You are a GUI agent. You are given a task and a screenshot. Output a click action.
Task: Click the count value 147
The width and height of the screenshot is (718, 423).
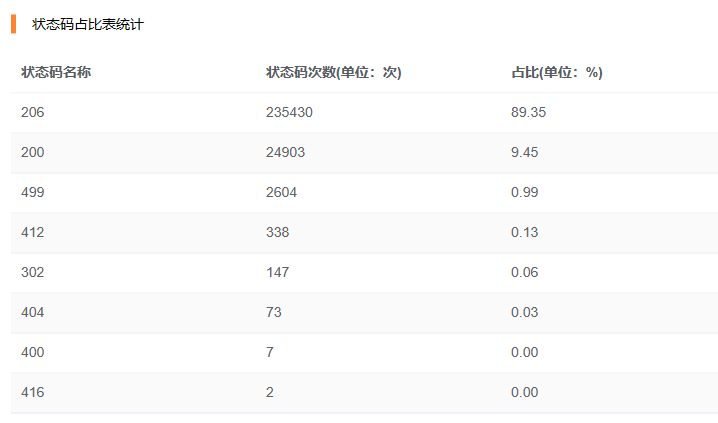(277, 273)
